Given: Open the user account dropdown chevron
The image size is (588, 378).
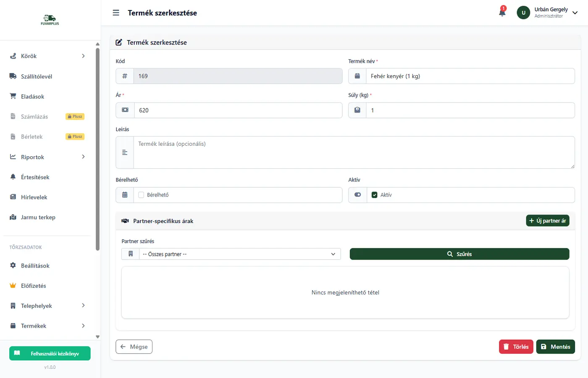Looking at the screenshot, I should (x=575, y=13).
